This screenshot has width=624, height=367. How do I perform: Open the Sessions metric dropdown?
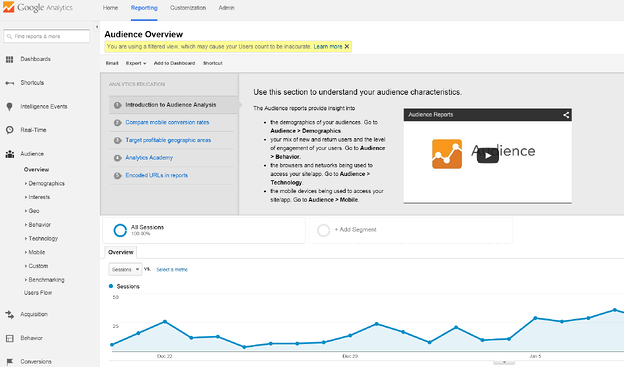[125, 269]
